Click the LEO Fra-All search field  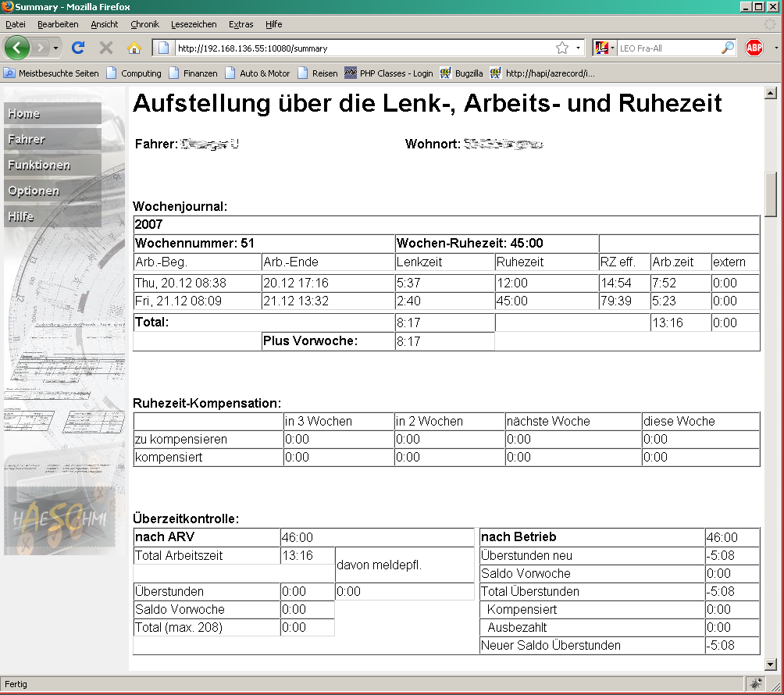(x=668, y=48)
